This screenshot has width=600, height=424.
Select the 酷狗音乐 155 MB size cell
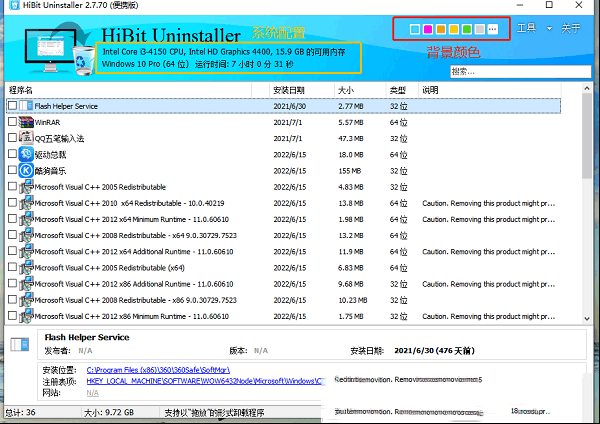point(350,171)
